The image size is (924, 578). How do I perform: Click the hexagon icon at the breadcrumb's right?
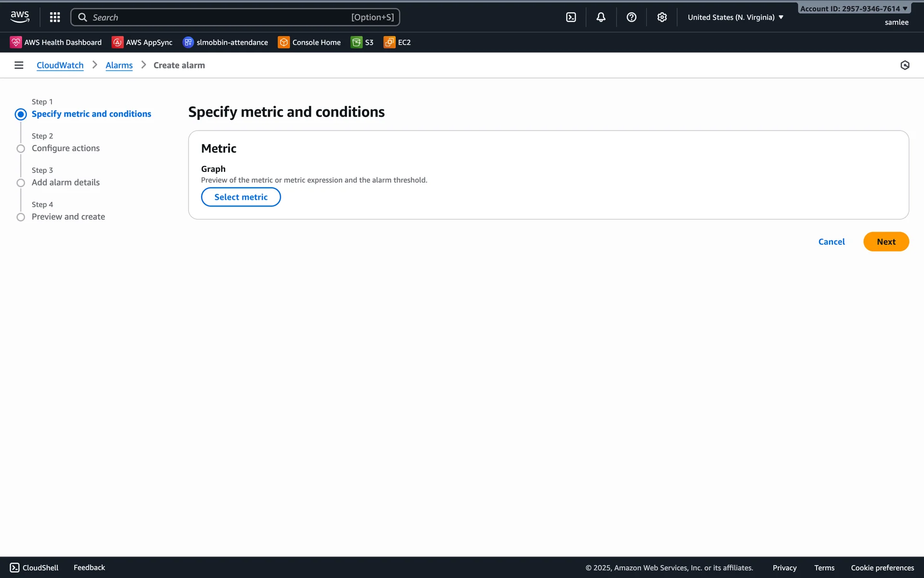pyautogui.click(x=905, y=65)
